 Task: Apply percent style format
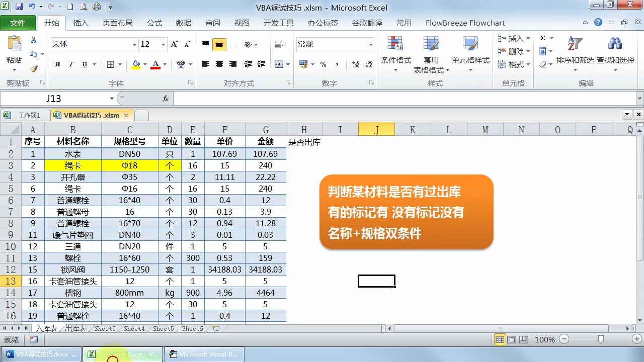pyautogui.click(x=323, y=64)
